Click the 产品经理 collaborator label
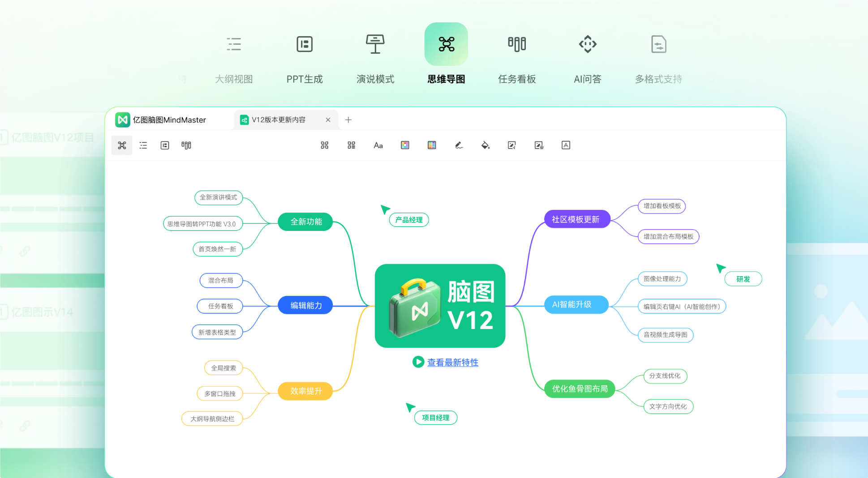 click(409, 220)
